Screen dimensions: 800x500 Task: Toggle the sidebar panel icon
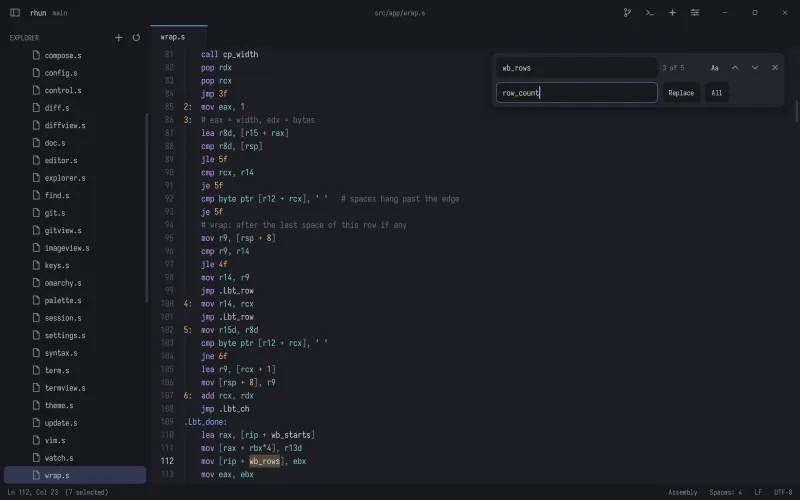[15, 13]
